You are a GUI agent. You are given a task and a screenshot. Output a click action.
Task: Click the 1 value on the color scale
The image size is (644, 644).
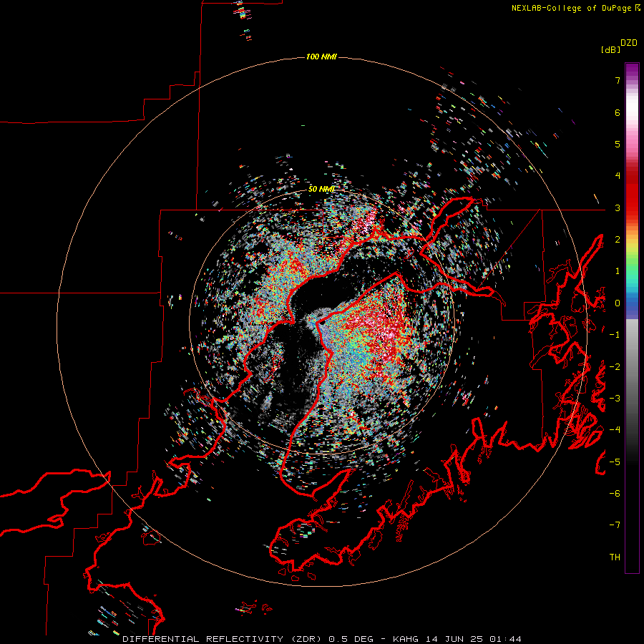618,271
